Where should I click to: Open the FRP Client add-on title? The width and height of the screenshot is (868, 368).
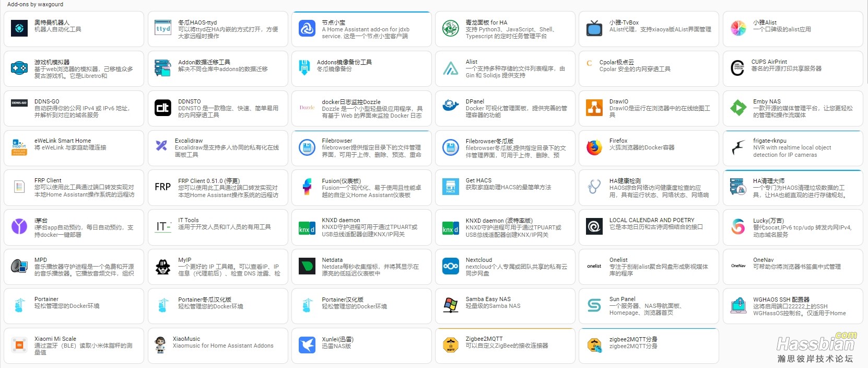click(48, 180)
